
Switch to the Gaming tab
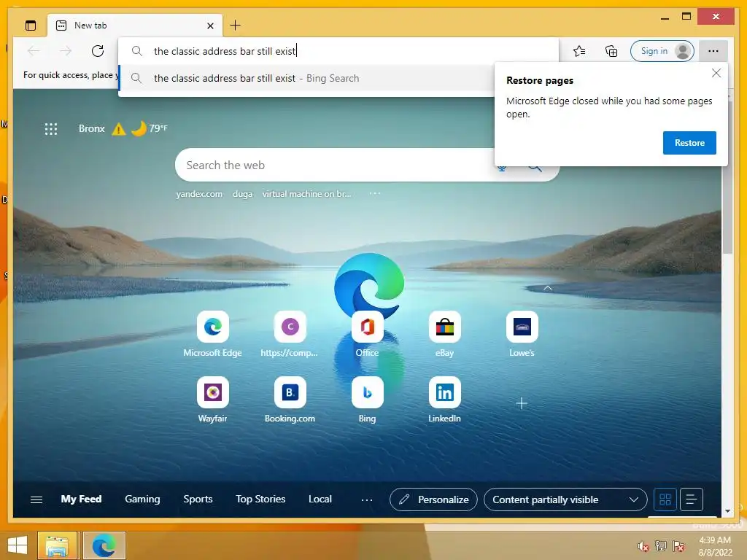pos(142,499)
